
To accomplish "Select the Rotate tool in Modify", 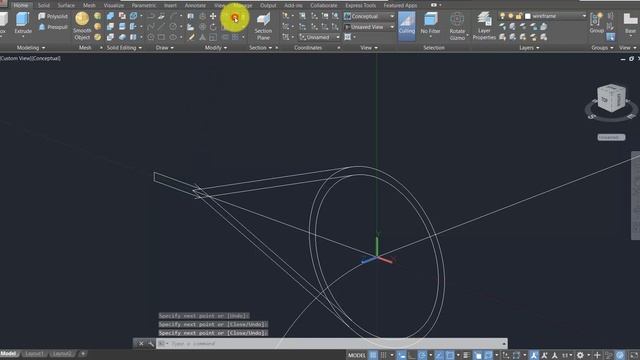I will (x=213, y=27).
